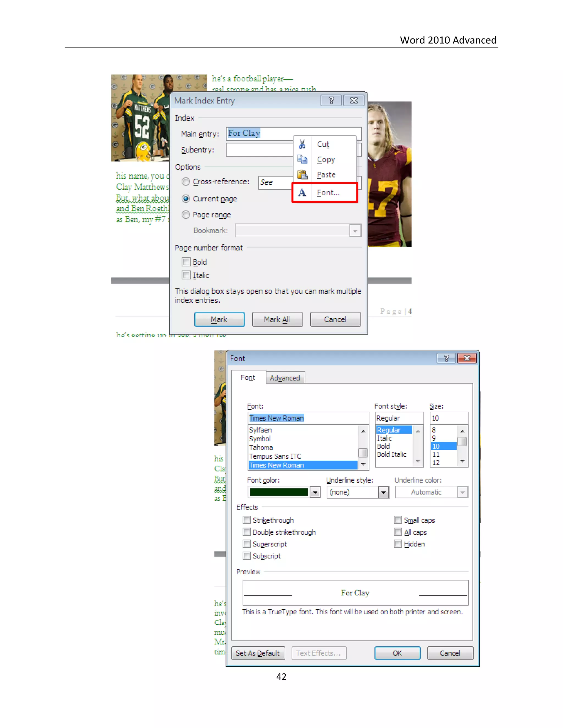Screen dimensions: 563x728
Task: Click the Font style text box
Action: pos(399,418)
